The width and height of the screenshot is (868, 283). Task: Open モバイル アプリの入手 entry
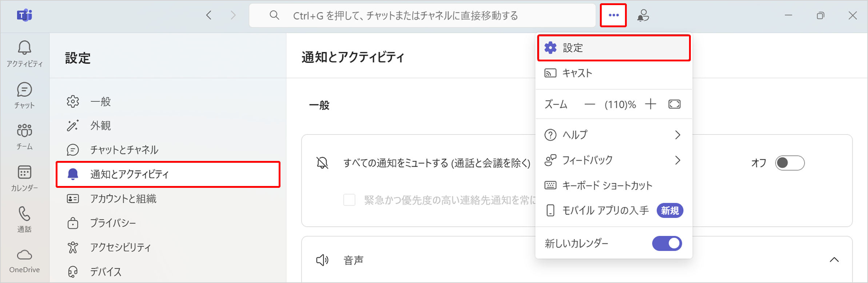pos(605,211)
